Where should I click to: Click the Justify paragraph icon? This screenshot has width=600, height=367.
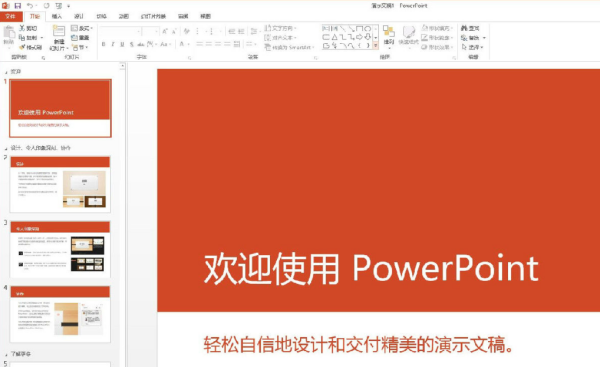pos(227,44)
